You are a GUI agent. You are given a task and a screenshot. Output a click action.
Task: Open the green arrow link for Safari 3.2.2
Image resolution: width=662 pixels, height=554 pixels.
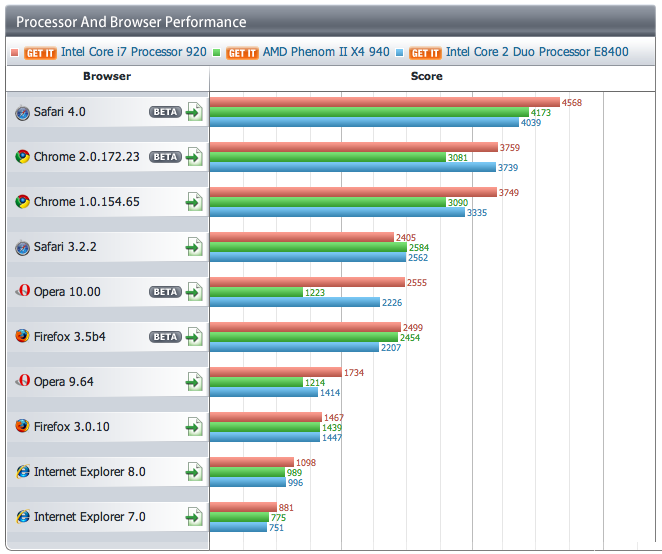(194, 247)
